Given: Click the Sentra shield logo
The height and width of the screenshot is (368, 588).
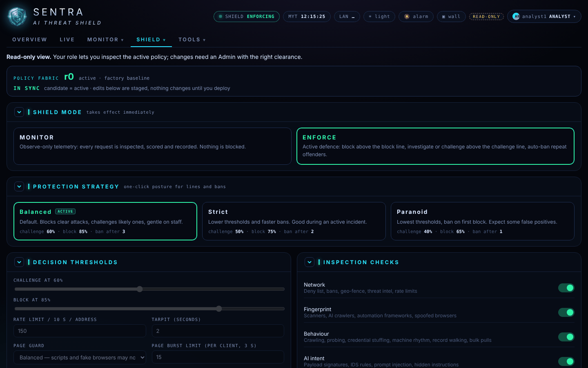Looking at the screenshot, I should point(17,17).
